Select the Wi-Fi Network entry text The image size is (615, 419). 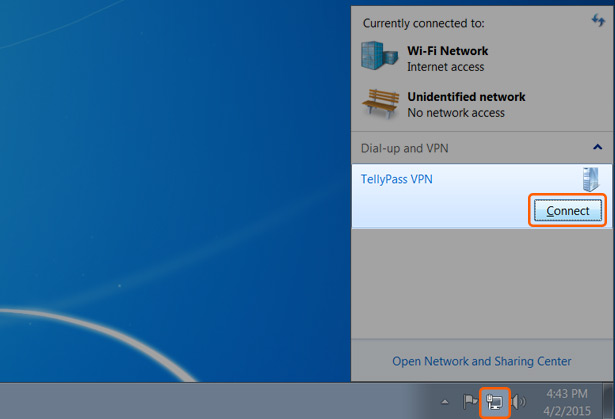[448, 51]
